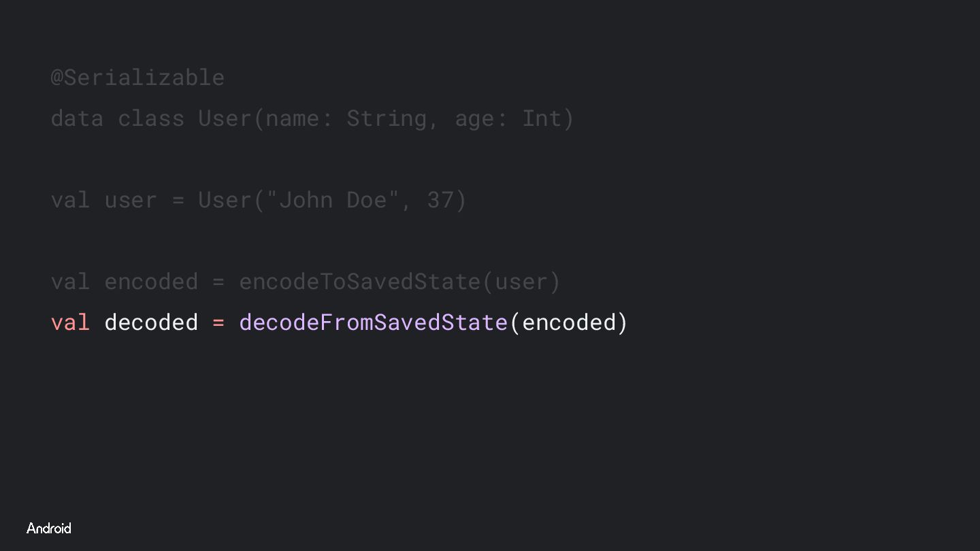Image resolution: width=980 pixels, height=551 pixels.
Task: Click the number 37 in User constructor
Action: pos(440,200)
